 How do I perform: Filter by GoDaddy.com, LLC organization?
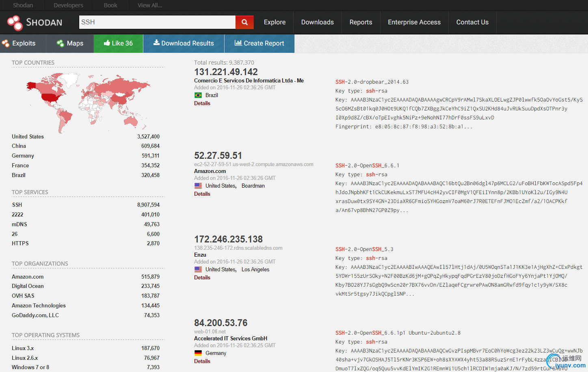35,315
